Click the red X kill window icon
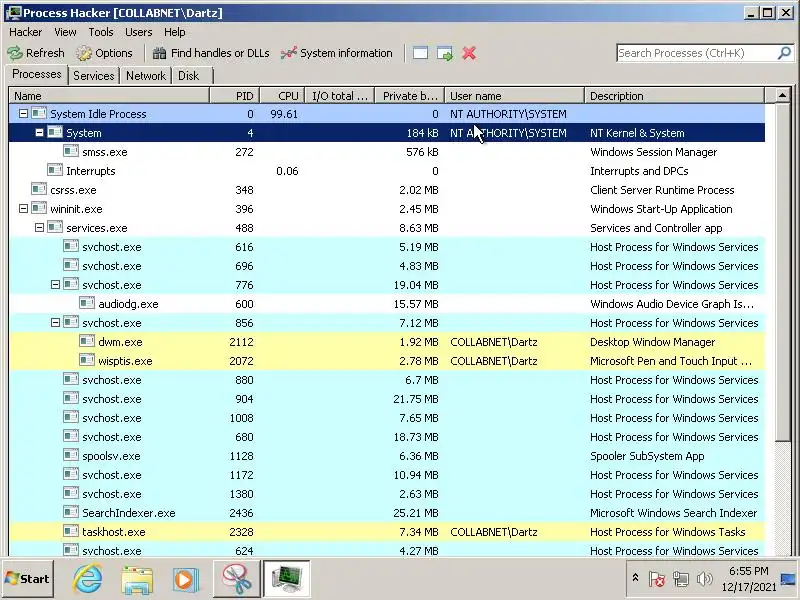 click(x=469, y=53)
